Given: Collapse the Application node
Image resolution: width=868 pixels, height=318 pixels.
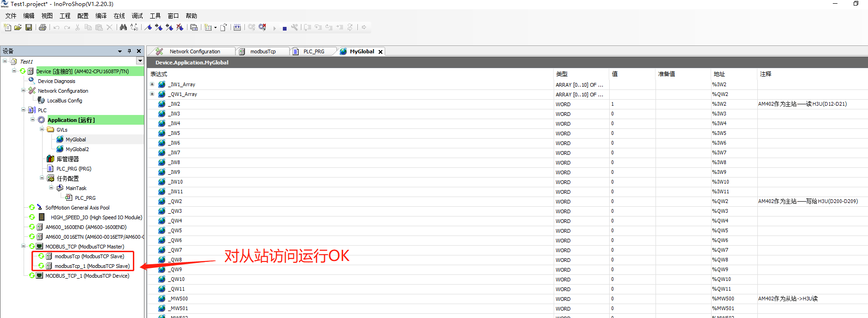Looking at the screenshot, I should click(x=33, y=120).
